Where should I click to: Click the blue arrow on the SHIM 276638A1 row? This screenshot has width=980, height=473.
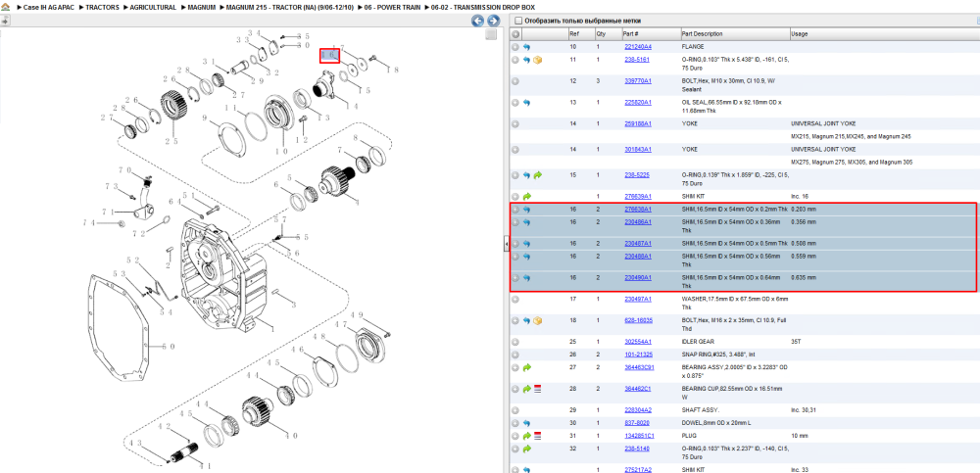click(526, 210)
